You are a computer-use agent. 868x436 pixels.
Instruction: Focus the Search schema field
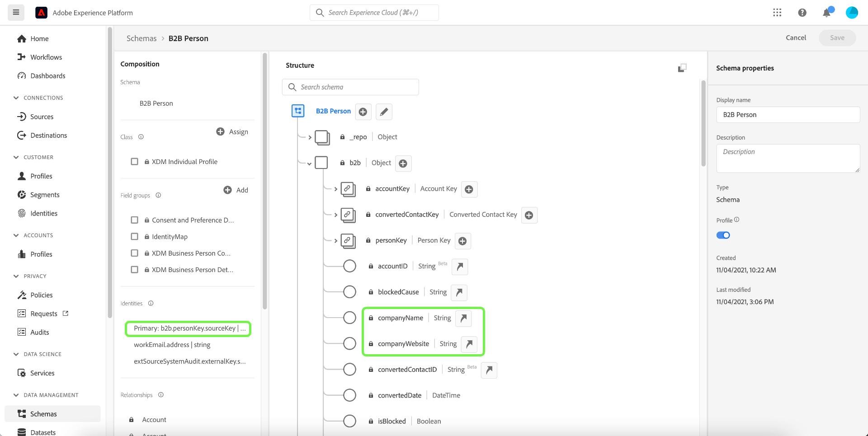(x=350, y=87)
